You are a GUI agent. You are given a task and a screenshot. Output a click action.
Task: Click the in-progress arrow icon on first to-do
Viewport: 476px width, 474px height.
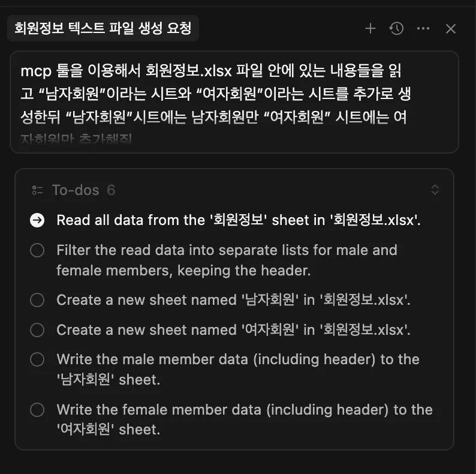(x=37, y=220)
